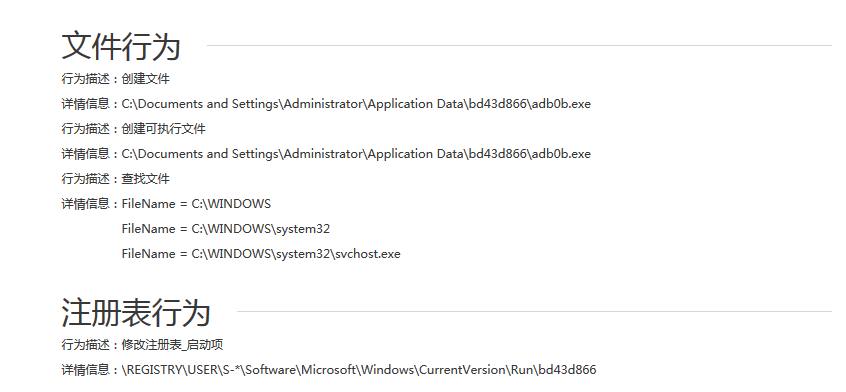Click the adb0b.exe path listed under 创建文件
The image size is (846, 392).
[356, 104]
